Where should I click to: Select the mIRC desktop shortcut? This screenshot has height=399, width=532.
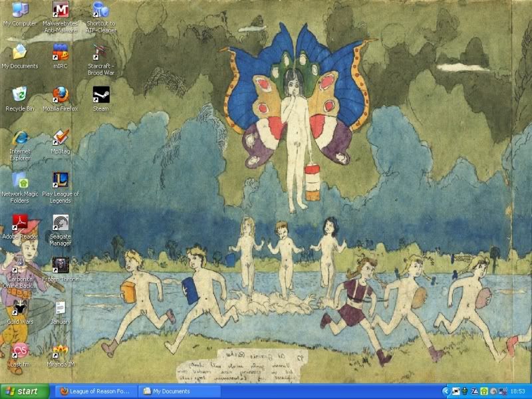click(x=61, y=57)
